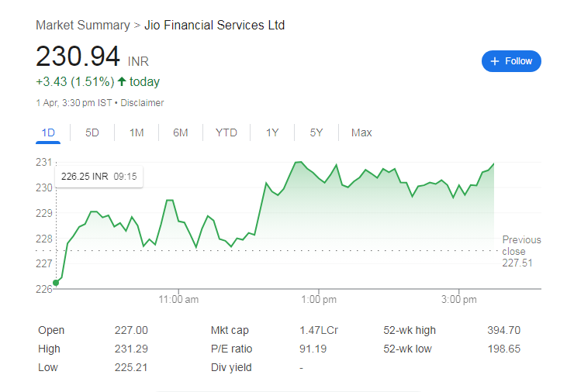Click the Follow button
This screenshot has height=392, width=567.
[511, 61]
